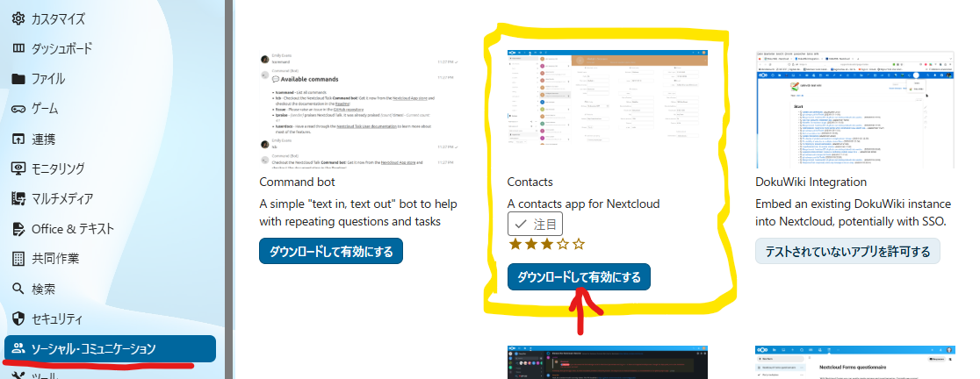The width and height of the screenshot is (980, 379).
Task: Click the ダッシュボード sidebar icon
Action: [18, 49]
